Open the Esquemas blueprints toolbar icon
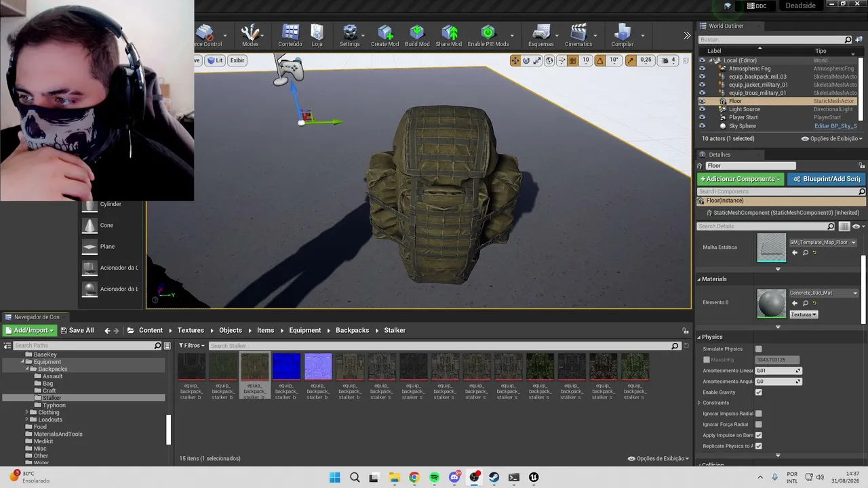This screenshot has width=868, height=488. (x=540, y=35)
